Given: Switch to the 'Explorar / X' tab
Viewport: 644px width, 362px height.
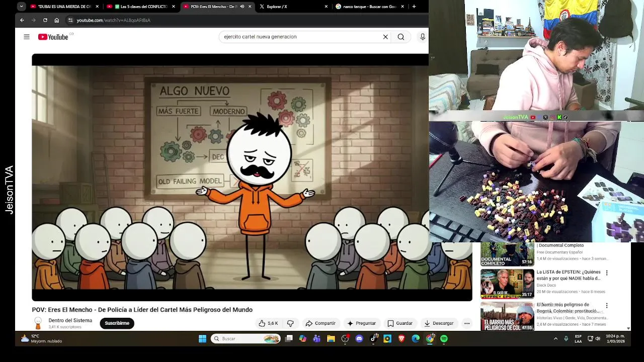Looking at the screenshot, I should tap(294, 7).
